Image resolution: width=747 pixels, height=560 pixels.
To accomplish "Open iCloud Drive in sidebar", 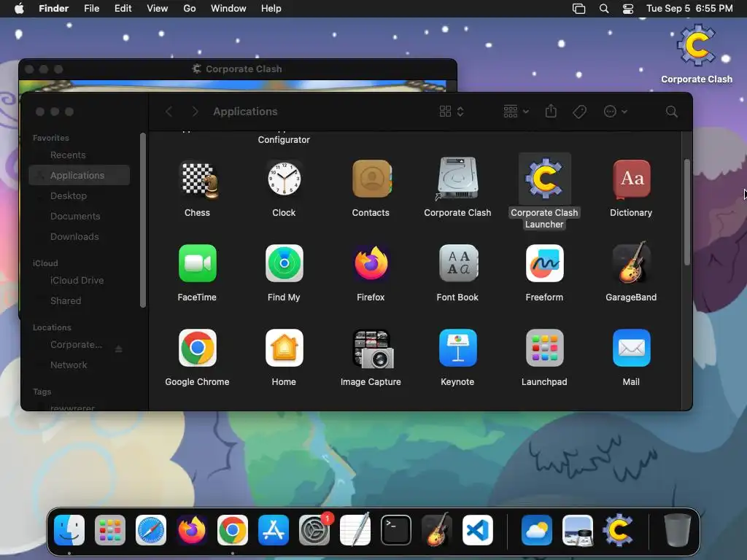I will pyautogui.click(x=79, y=281).
